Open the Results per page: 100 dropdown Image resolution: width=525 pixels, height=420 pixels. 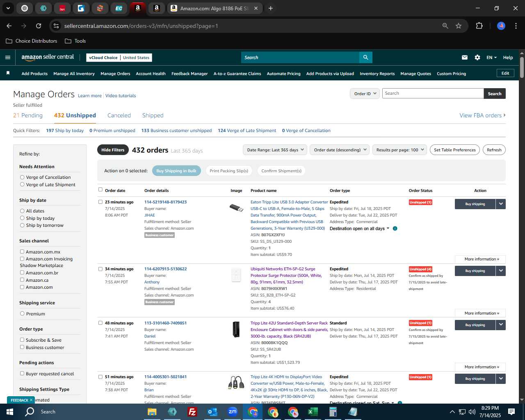399,150
